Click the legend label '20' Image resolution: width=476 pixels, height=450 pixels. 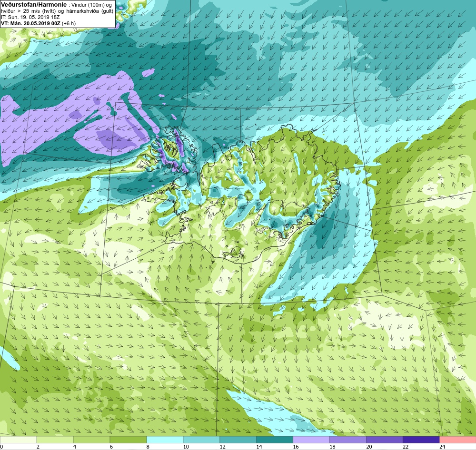click(x=369, y=447)
